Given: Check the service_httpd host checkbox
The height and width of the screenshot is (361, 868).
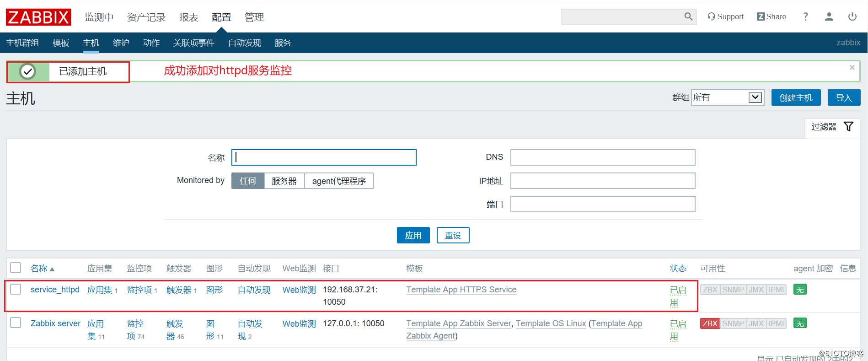Looking at the screenshot, I should [16, 289].
